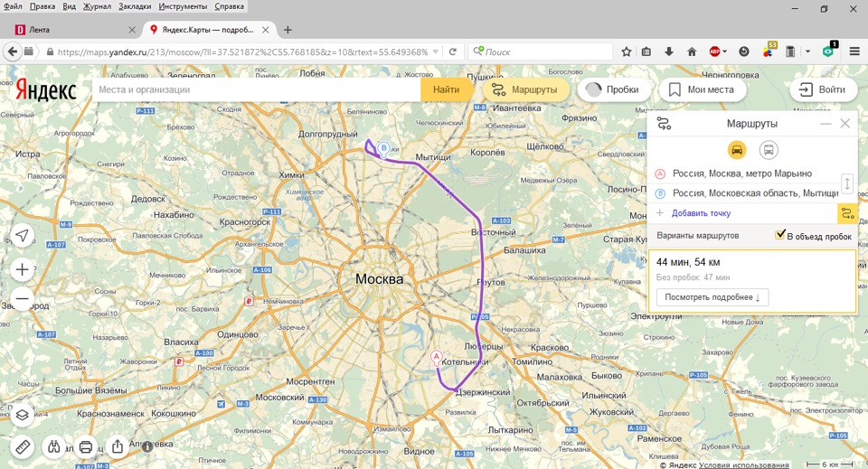The width and height of the screenshot is (868, 469).
Task: Select the 44 мин, 54 км route
Action: pos(751,281)
